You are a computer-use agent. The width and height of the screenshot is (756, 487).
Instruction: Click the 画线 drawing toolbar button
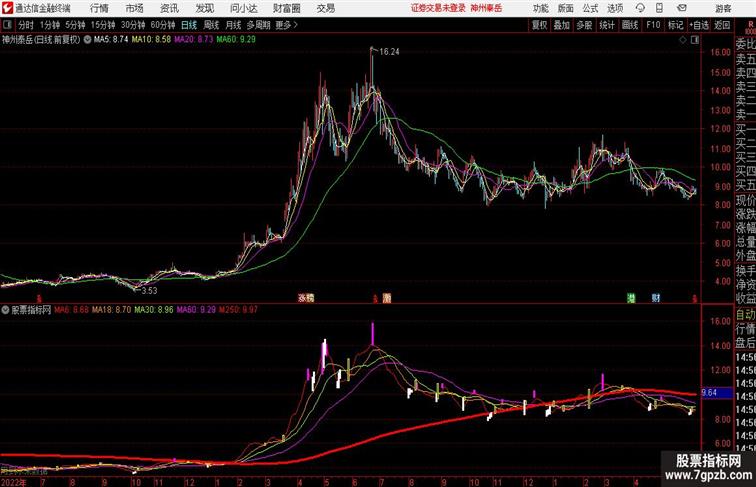tap(630, 25)
